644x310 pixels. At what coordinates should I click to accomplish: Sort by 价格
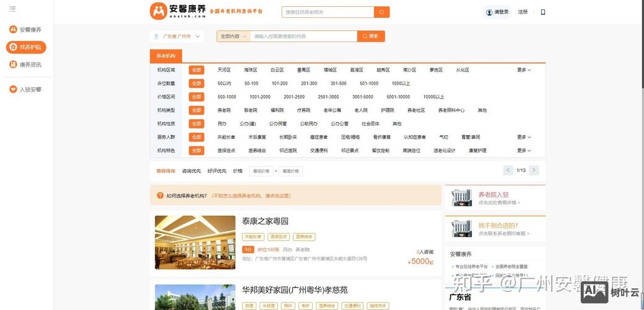click(238, 171)
